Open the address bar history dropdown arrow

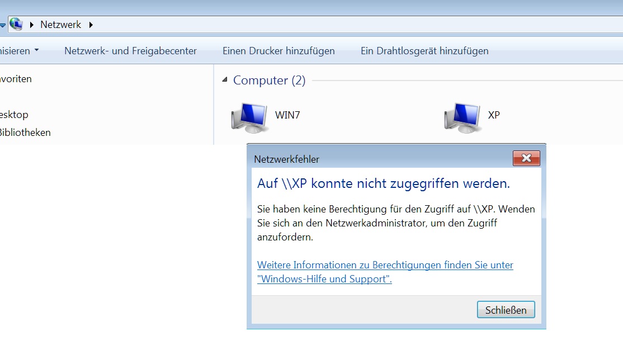pyautogui.click(x=2, y=25)
